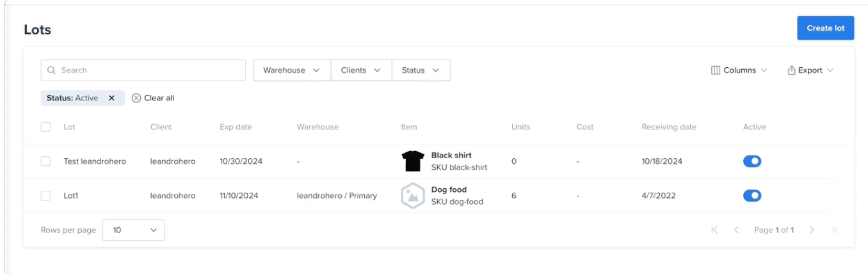Image resolution: width=868 pixels, height=274 pixels.
Task: Click the Create lot button
Action: pos(825,28)
